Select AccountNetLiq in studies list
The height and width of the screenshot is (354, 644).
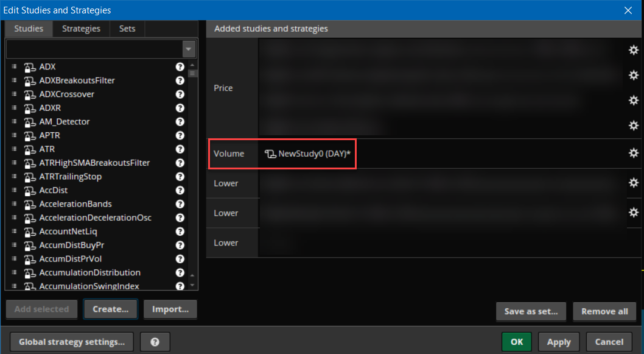[x=68, y=232]
